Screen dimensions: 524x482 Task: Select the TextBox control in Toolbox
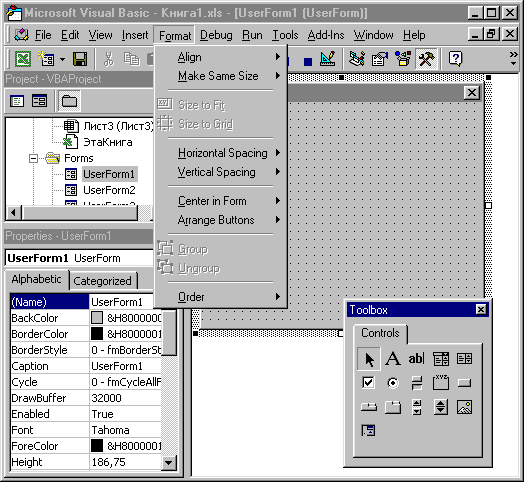(x=416, y=359)
